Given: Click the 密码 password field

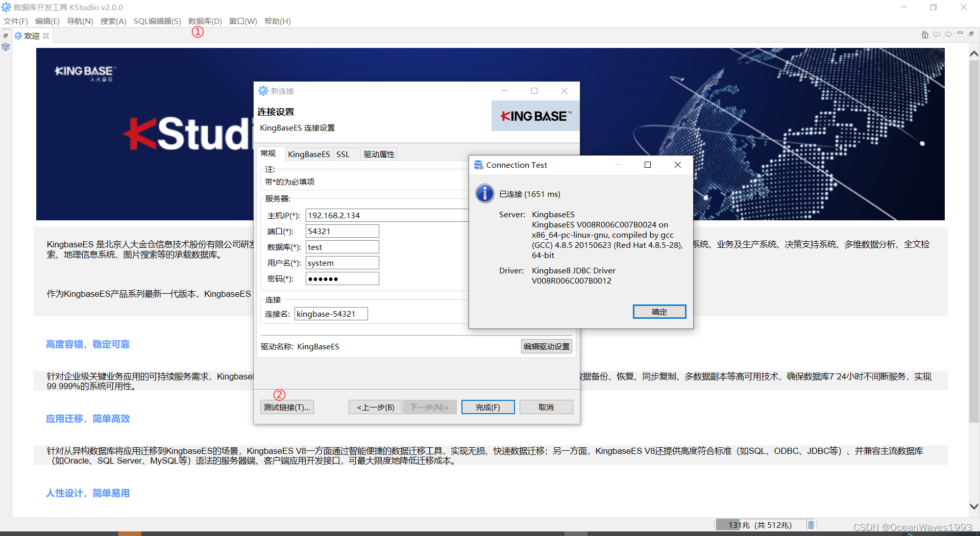Looking at the screenshot, I should (x=342, y=278).
